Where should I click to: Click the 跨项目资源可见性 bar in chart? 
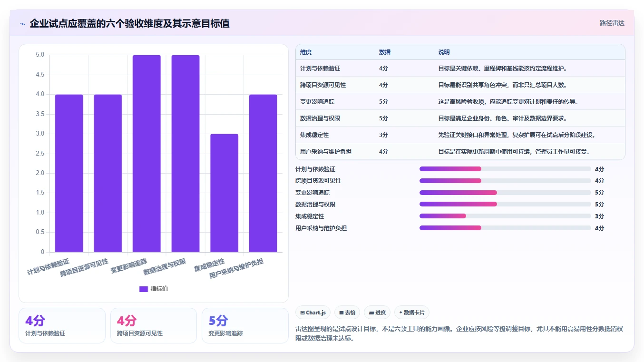click(x=108, y=173)
